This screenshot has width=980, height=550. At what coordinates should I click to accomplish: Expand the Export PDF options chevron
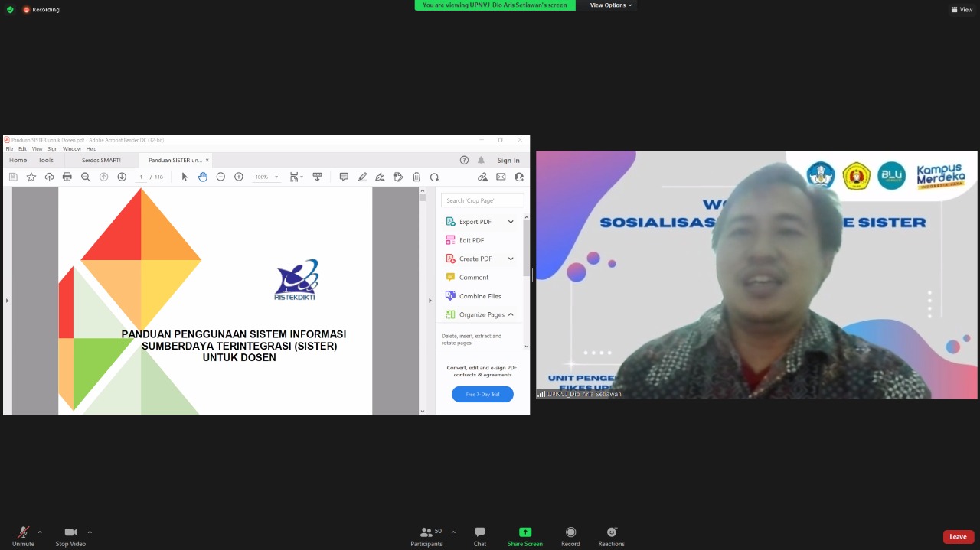[511, 222]
